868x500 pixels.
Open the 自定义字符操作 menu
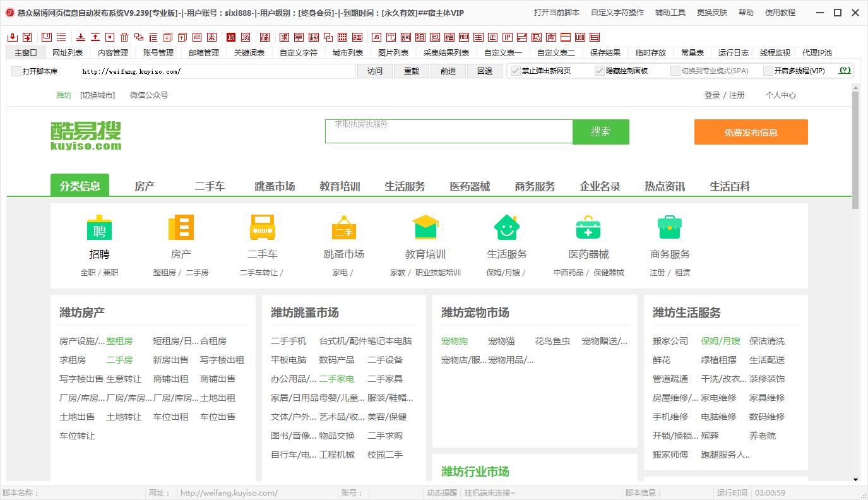click(617, 12)
